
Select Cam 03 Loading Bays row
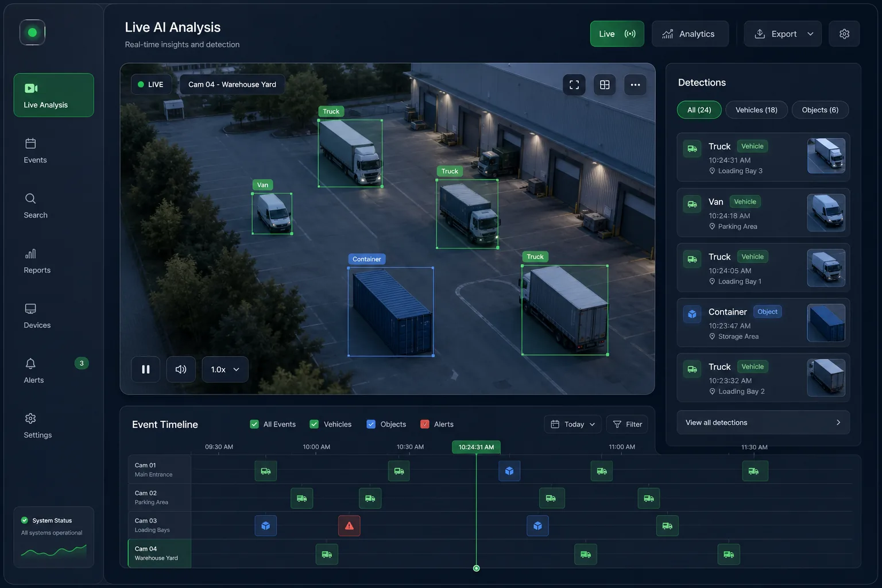click(160, 525)
